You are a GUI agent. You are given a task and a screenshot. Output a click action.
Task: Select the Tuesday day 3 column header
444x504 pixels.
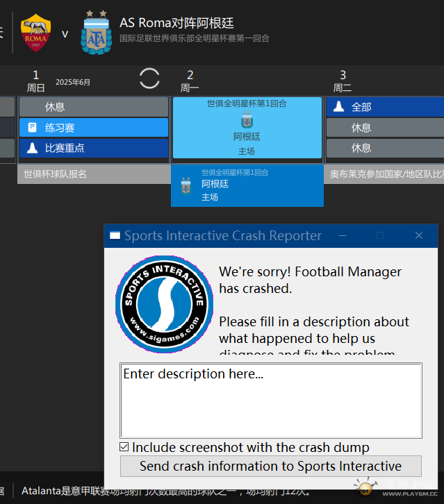[343, 81]
